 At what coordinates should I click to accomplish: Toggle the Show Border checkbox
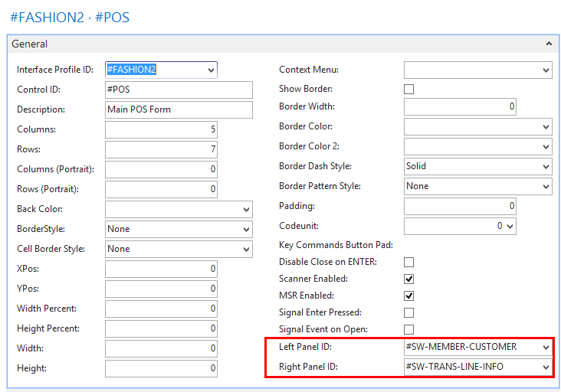[x=409, y=90]
